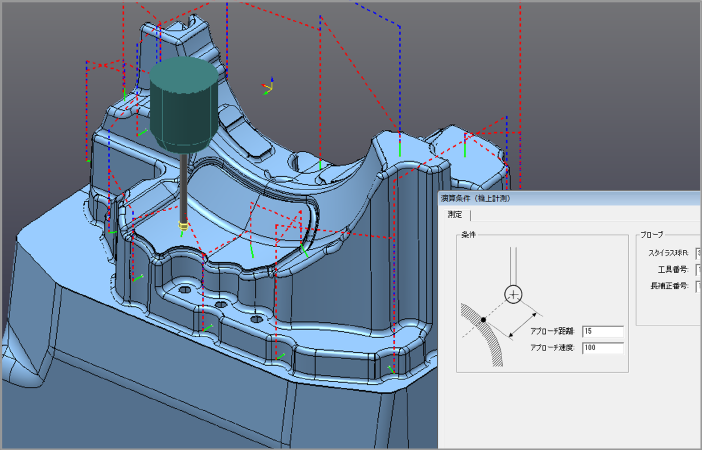Click the アプローチ速度 label text
Screen dimensions: 702x450
[552, 348]
